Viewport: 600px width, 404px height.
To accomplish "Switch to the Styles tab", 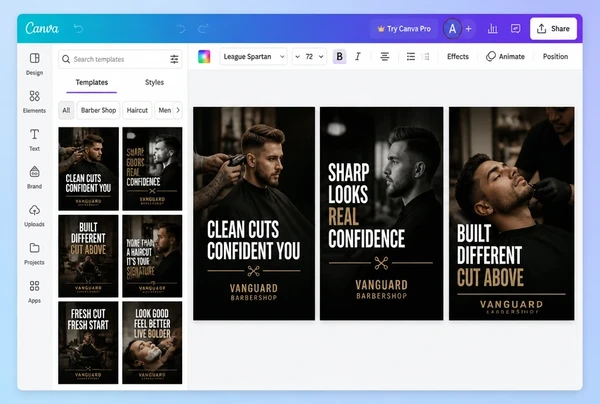I will tap(154, 82).
